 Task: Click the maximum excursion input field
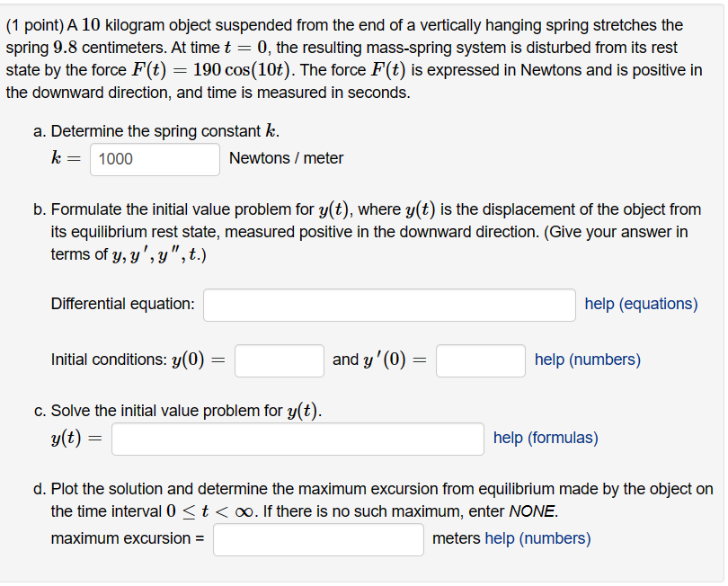(318, 538)
